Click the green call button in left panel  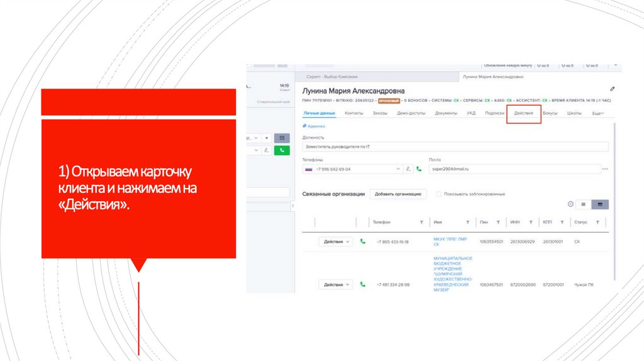click(282, 150)
